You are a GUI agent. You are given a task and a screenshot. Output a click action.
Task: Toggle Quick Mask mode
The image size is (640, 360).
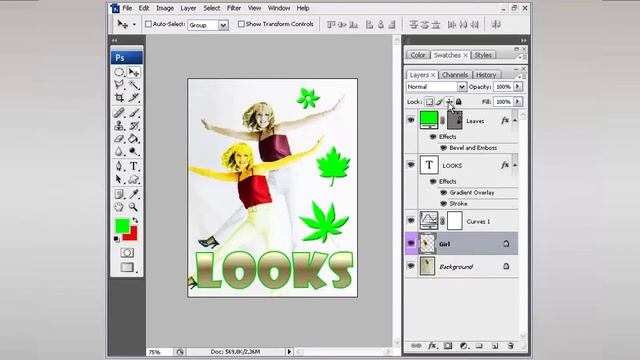click(127, 253)
